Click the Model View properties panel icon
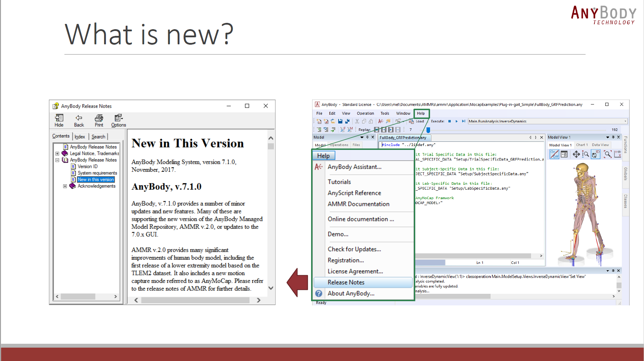 [x=564, y=154]
